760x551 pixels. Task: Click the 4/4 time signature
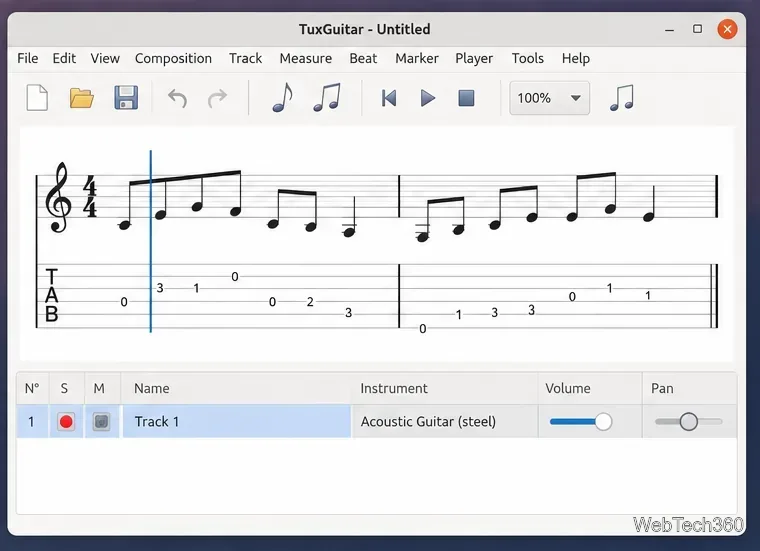point(90,197)
